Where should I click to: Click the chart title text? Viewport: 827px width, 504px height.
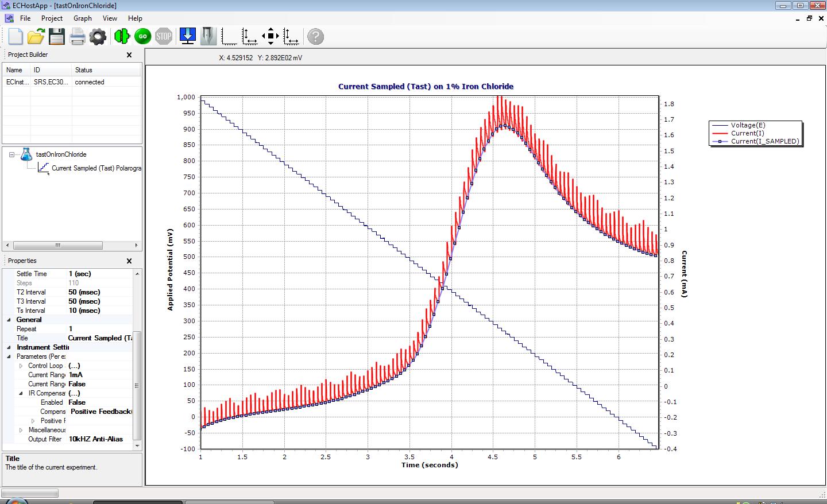426,87
